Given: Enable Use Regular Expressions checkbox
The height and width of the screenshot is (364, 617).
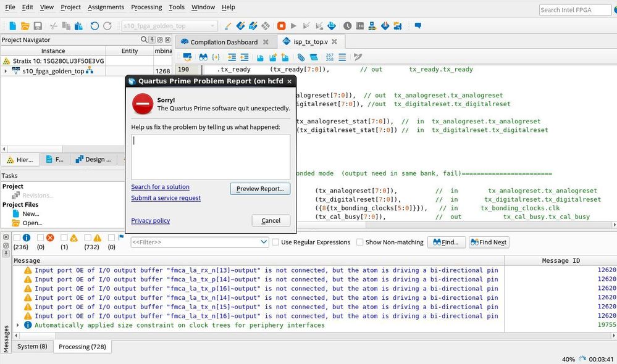Looking at the screenshot, I should point(275,242).
